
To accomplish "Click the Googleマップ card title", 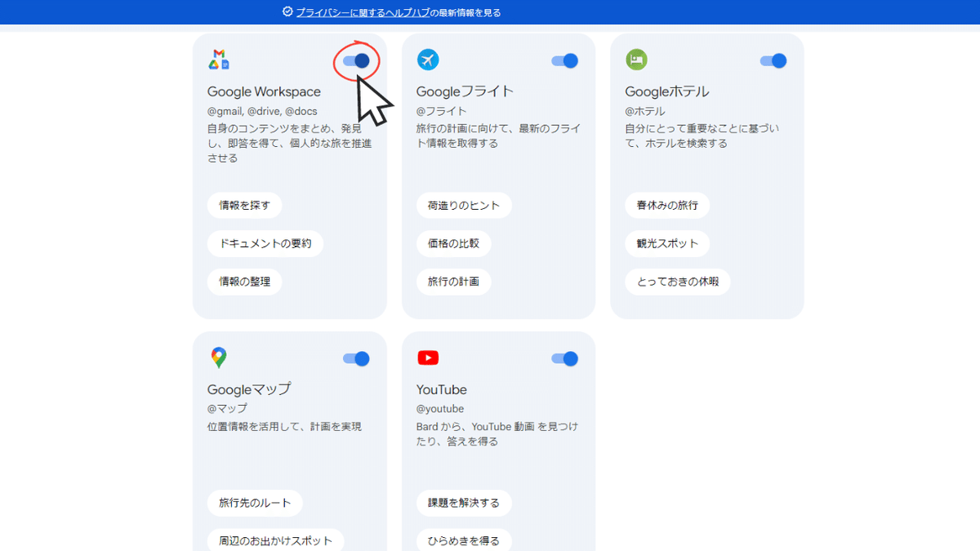I will coord(249,389).
